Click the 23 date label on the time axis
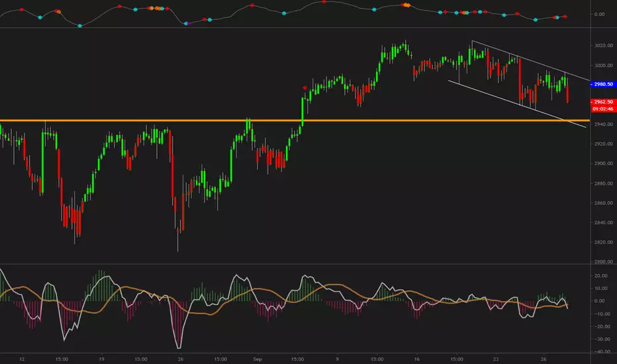The width and height of the screenshot is (617, 364). tap(496, 359)
